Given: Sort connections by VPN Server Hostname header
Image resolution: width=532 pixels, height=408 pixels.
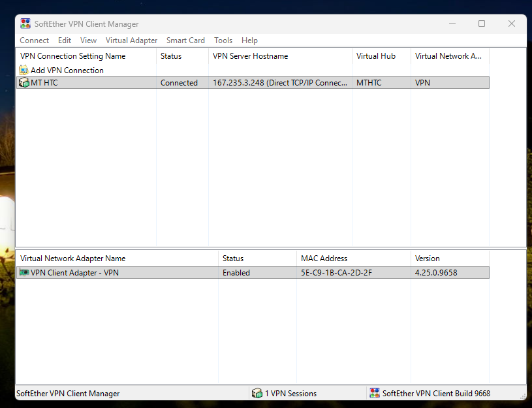Looking at the screenshot, I should [x=250, y=56].
